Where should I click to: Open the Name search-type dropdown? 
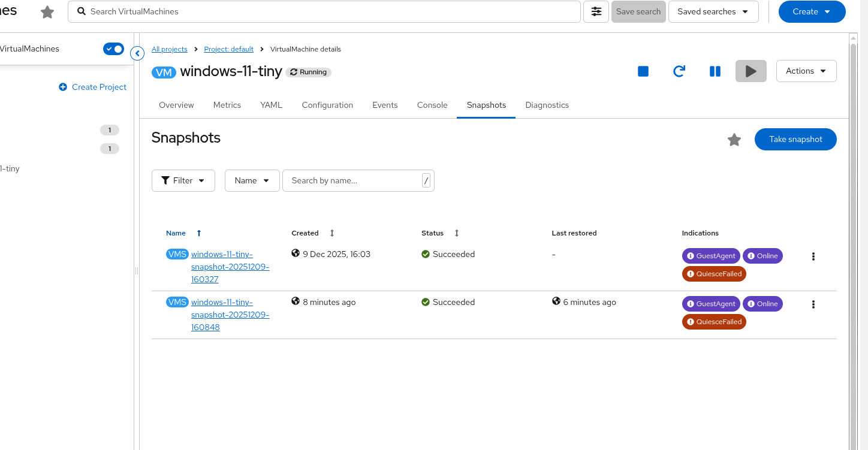(252, 180)
